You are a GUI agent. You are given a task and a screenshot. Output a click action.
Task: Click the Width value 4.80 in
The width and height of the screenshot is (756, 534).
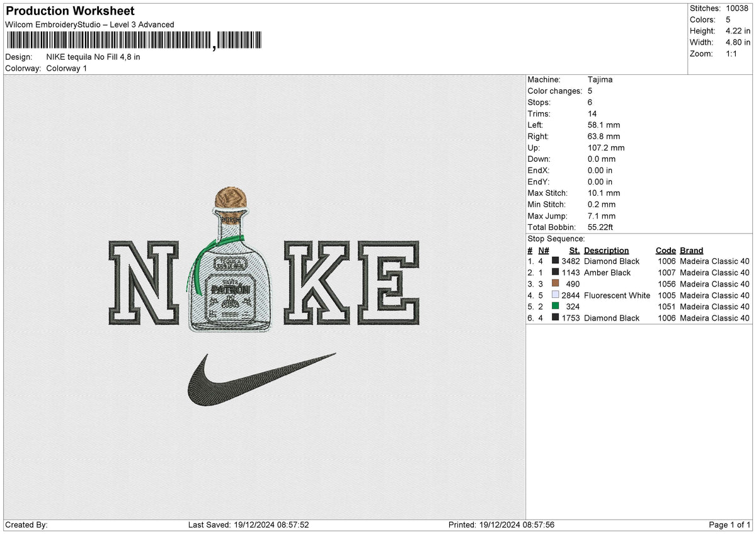tap(738, 42)
